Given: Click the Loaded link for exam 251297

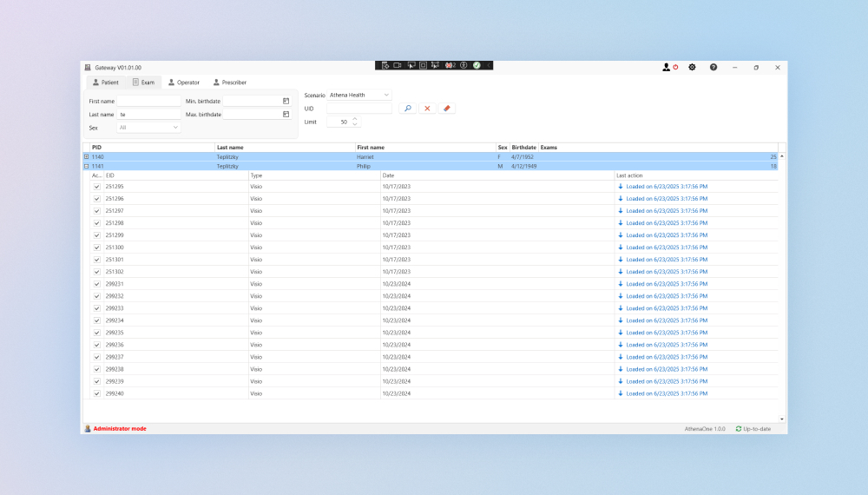Looking at the screenshot, I should point(667,211).
